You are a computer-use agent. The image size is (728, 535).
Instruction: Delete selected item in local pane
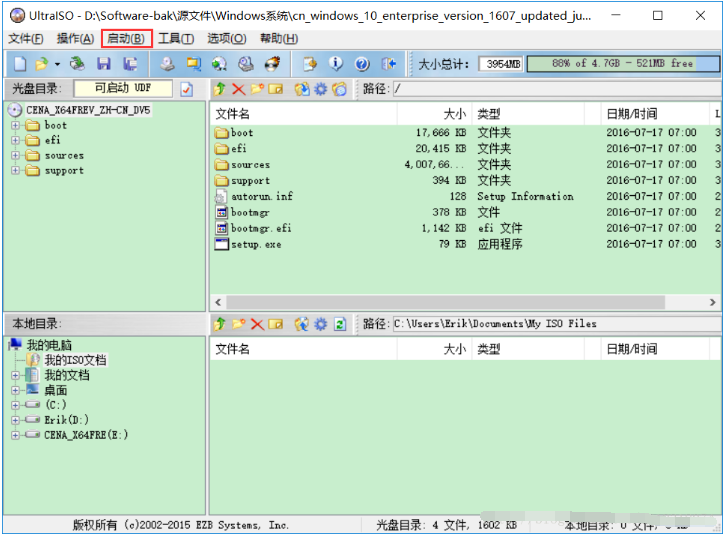coord(257,324)
